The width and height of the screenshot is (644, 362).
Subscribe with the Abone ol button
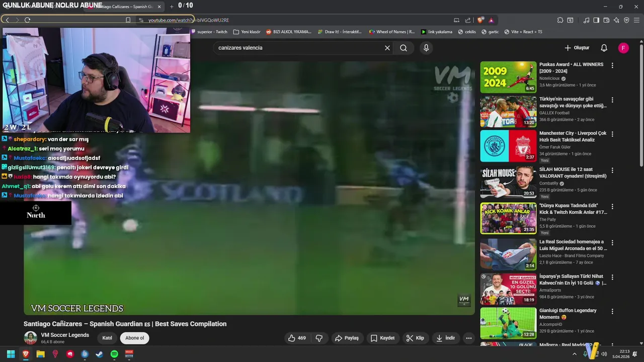[134, 338]
